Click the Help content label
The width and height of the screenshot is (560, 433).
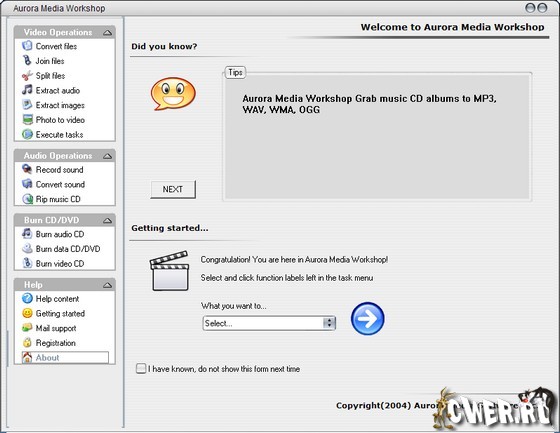57,299
